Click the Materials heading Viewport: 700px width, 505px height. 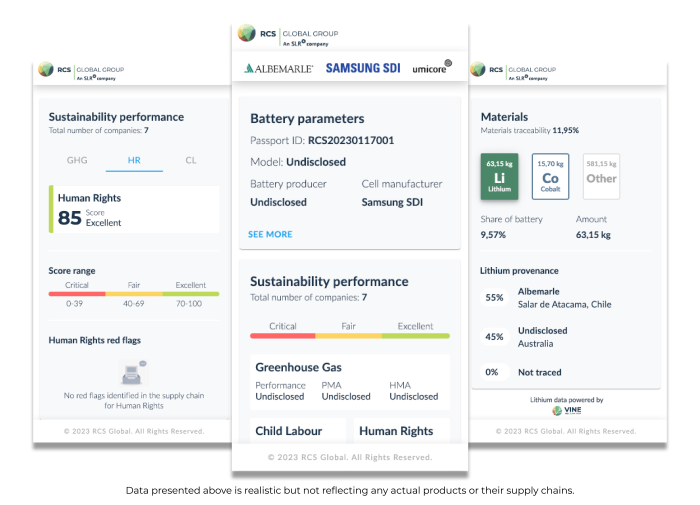click(x=504, y=117)
